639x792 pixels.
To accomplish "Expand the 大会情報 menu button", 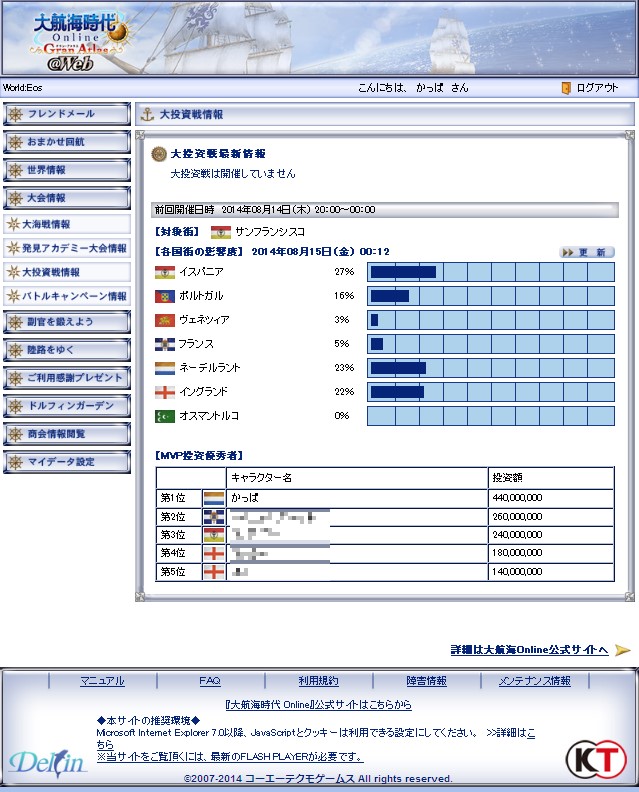I will 67,198.
